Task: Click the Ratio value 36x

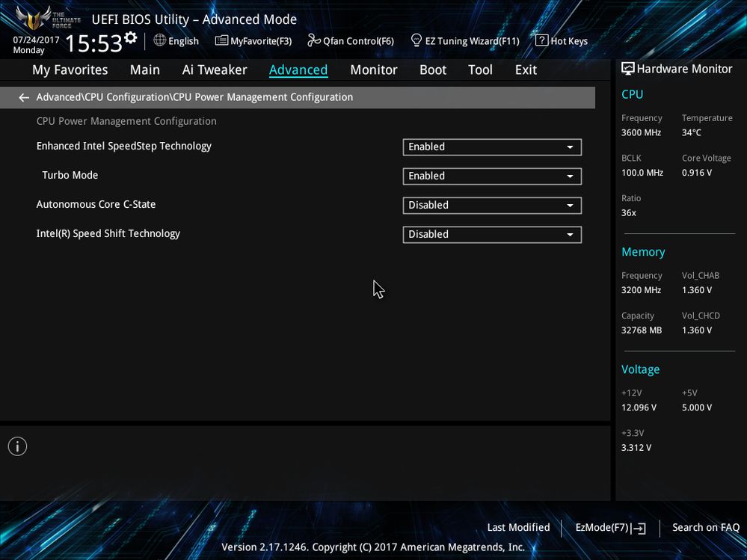Action: click(628, 213)
